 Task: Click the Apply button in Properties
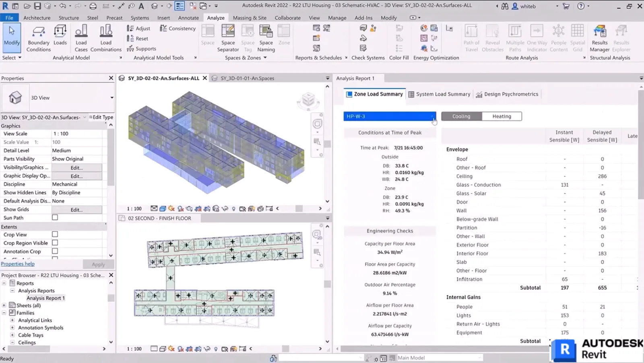point(98,264)
